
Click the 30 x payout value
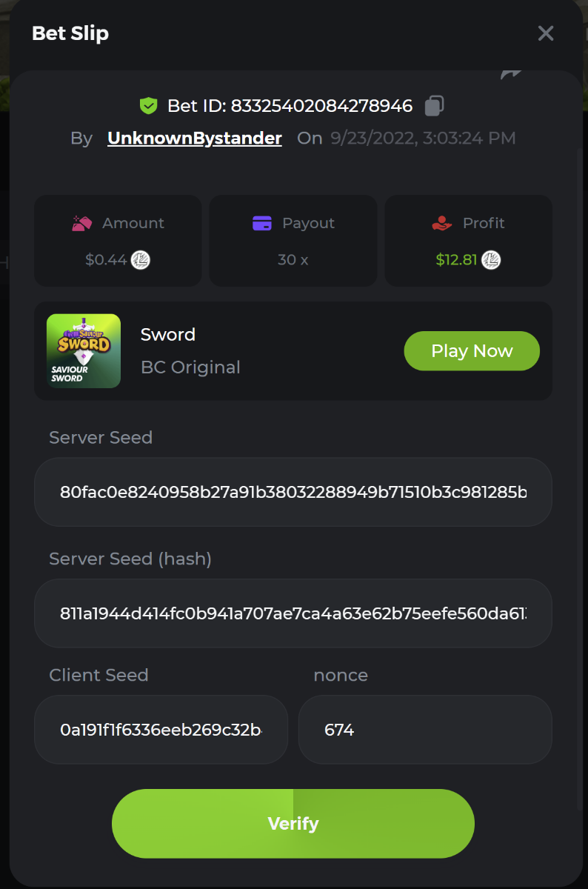tap(293, 260)
